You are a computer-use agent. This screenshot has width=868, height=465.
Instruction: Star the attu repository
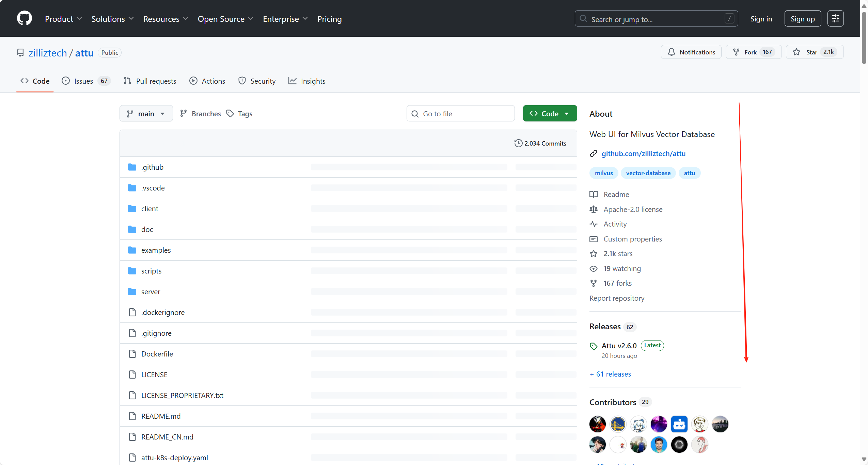tap(814, 52)
